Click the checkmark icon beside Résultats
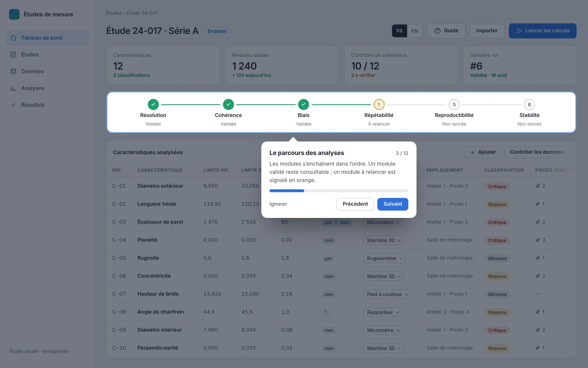Screen dimensions: 588x368 (x=13, y=105)
